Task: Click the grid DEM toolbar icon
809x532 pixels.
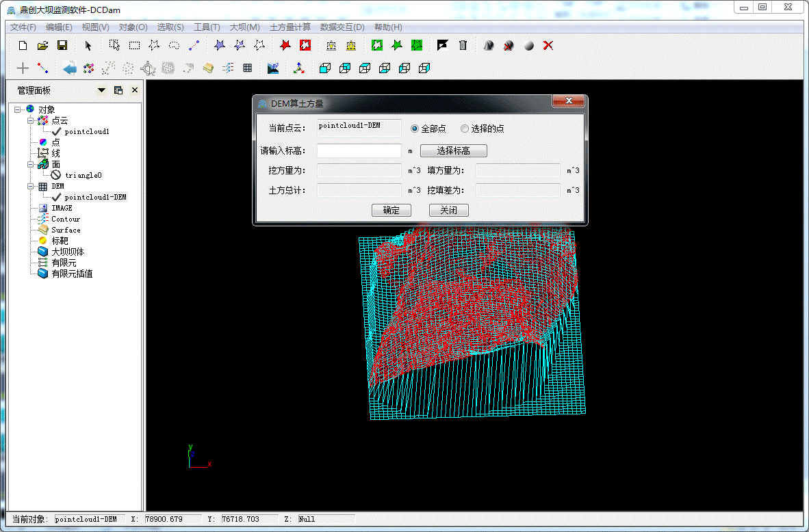Action: (x=247, y=68)
